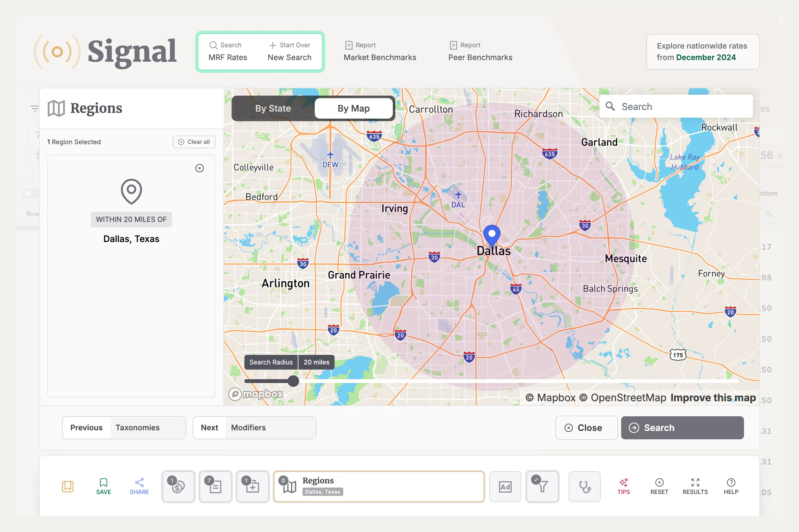Toggle to By State view

click(x=273, y=108)
